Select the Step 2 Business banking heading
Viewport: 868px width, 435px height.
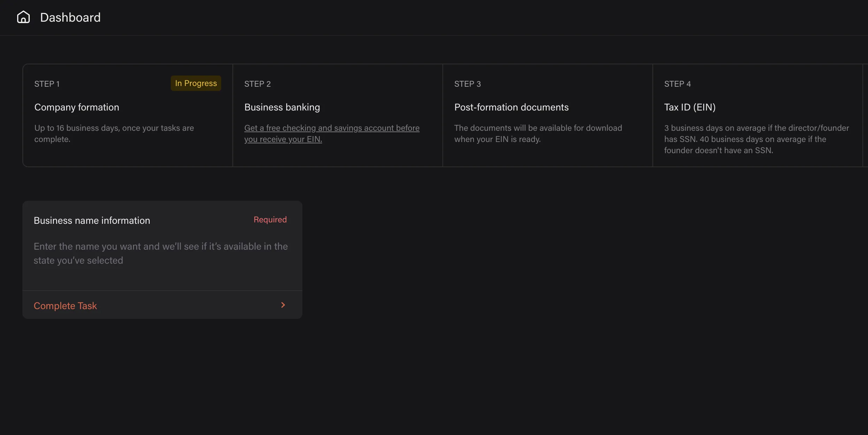pos(282,107)
